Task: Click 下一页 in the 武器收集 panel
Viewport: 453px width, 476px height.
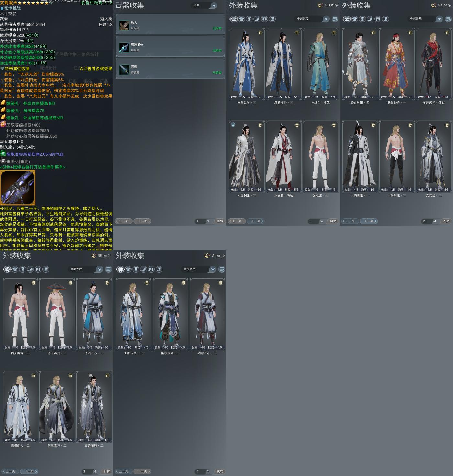Action: point(142,221)
